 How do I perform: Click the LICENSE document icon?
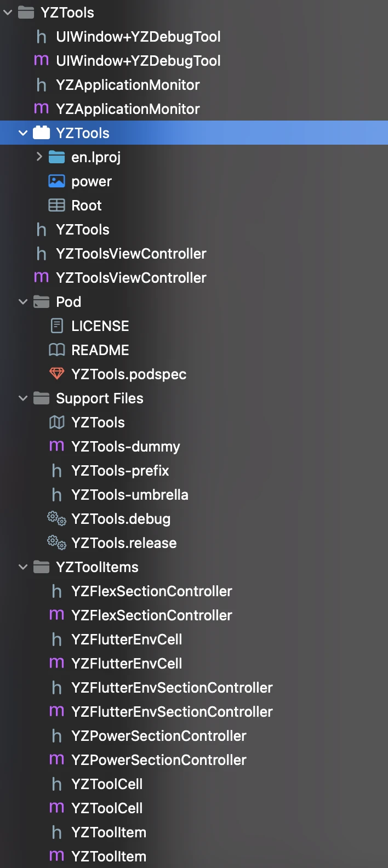56,326
